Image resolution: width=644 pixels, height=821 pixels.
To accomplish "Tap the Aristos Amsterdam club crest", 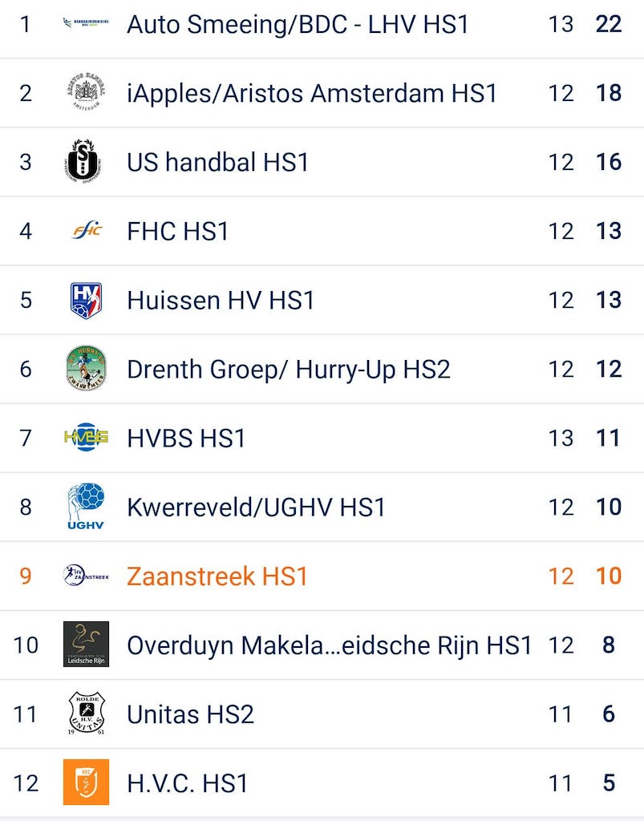I will tap(86, 93).
